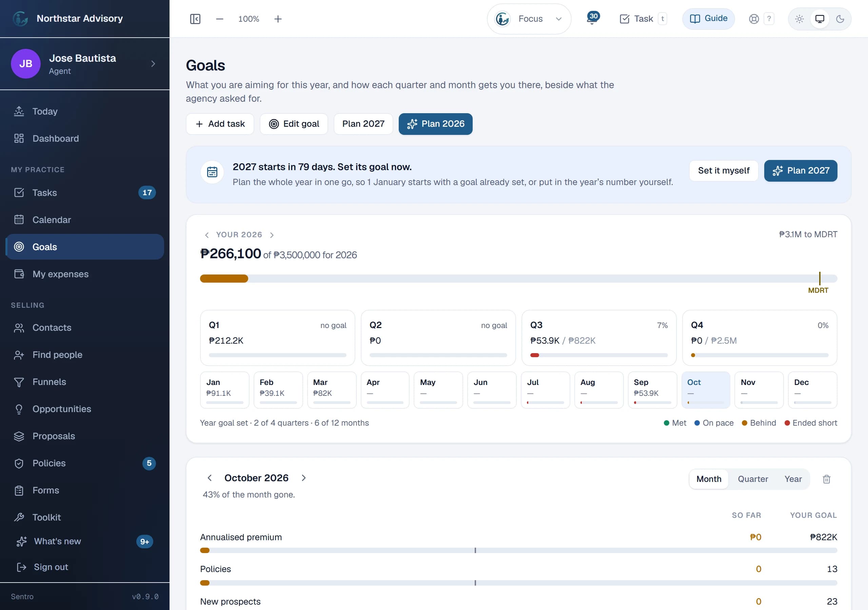Click the Annualised premium progress bar

[518, 551]
